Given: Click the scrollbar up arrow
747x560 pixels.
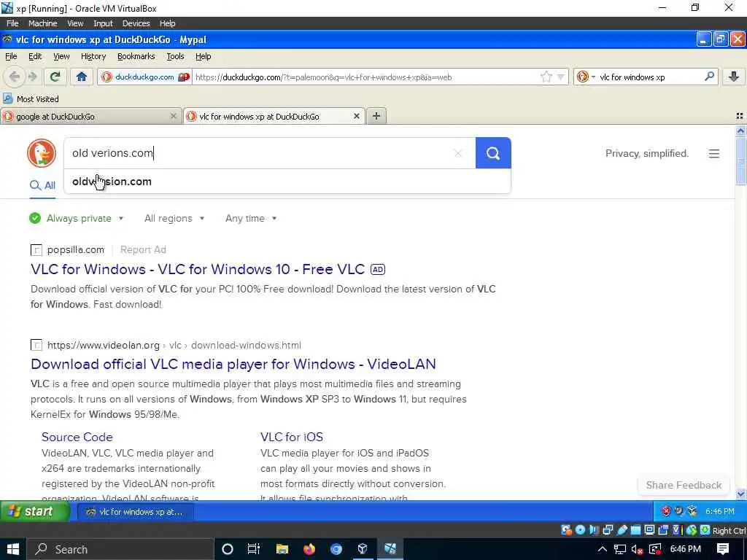Looking at the screenshot, I should (x=741, y=131).
